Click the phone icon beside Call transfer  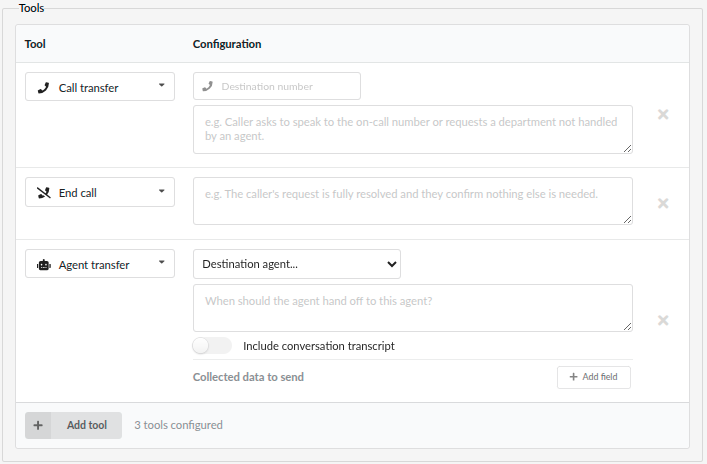click(x=43, y=88)
